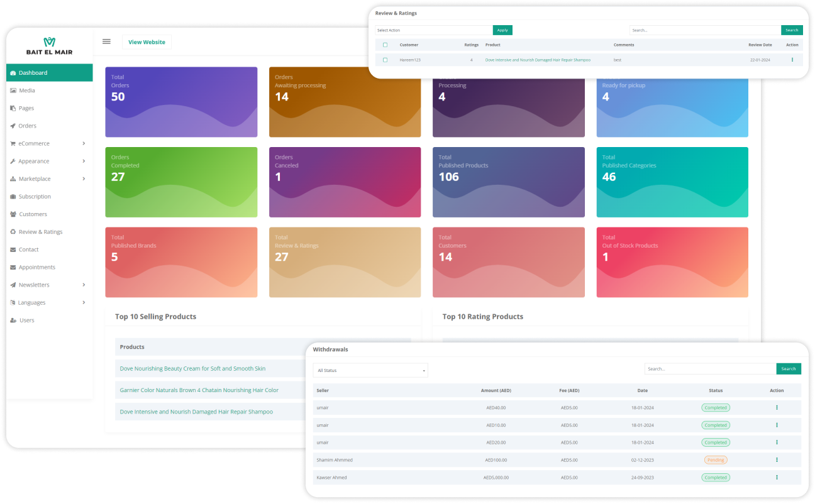Viewport: 815px width, 504px height.
Task: Open the Select Action dropdown
Action: coord(434,30)
